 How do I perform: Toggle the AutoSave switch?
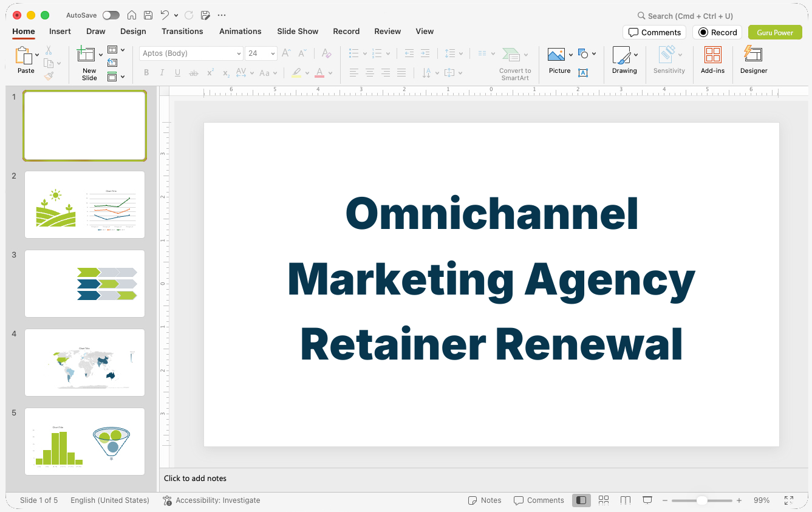(111, 15)
